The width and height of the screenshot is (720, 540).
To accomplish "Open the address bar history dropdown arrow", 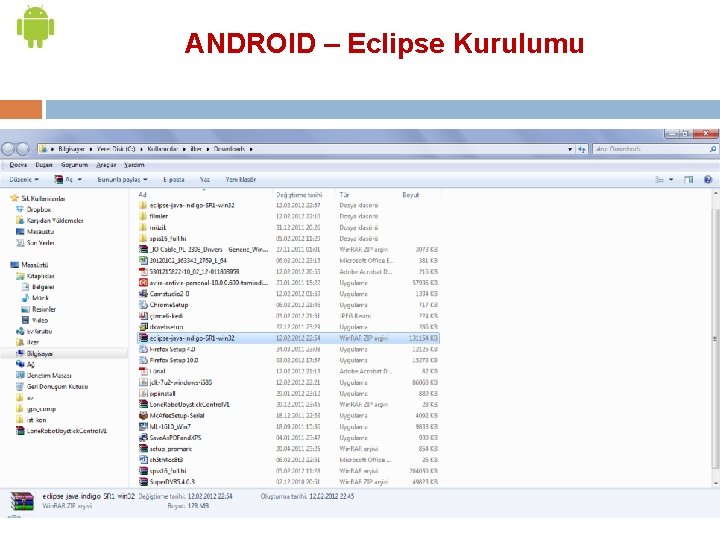I will pyautogui.click(x=570, y=149).
